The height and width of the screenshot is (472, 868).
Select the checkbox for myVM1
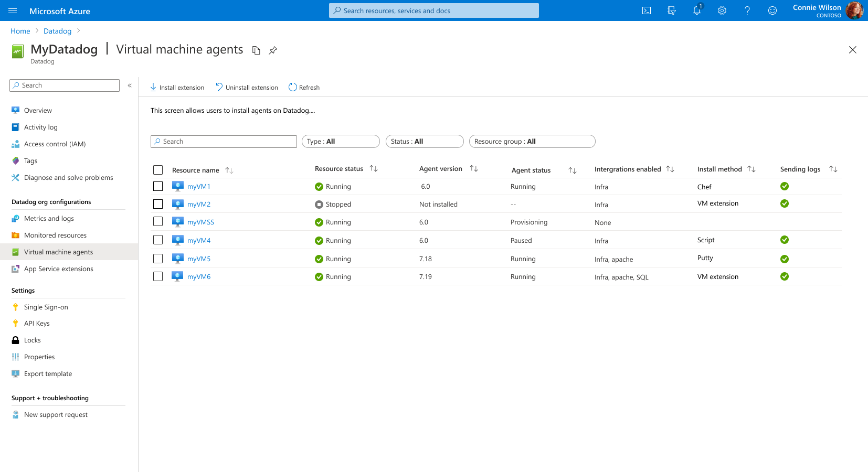(158, 186)
